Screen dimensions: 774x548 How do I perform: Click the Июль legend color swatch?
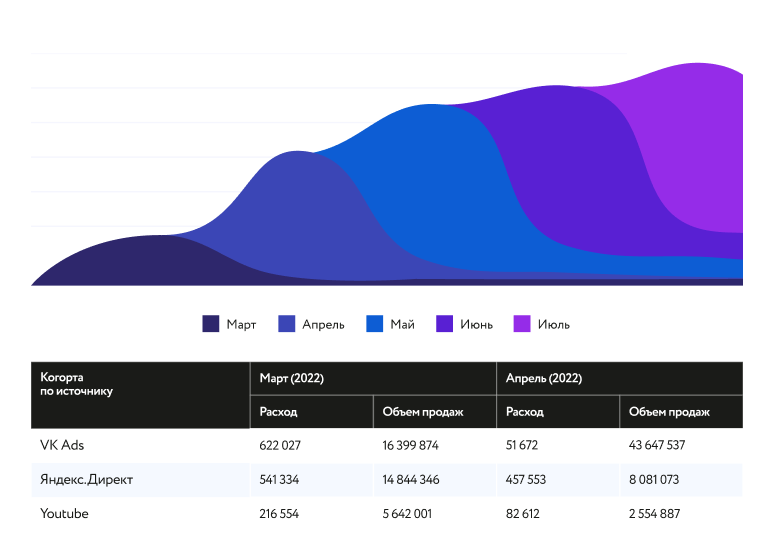(522, 324)
